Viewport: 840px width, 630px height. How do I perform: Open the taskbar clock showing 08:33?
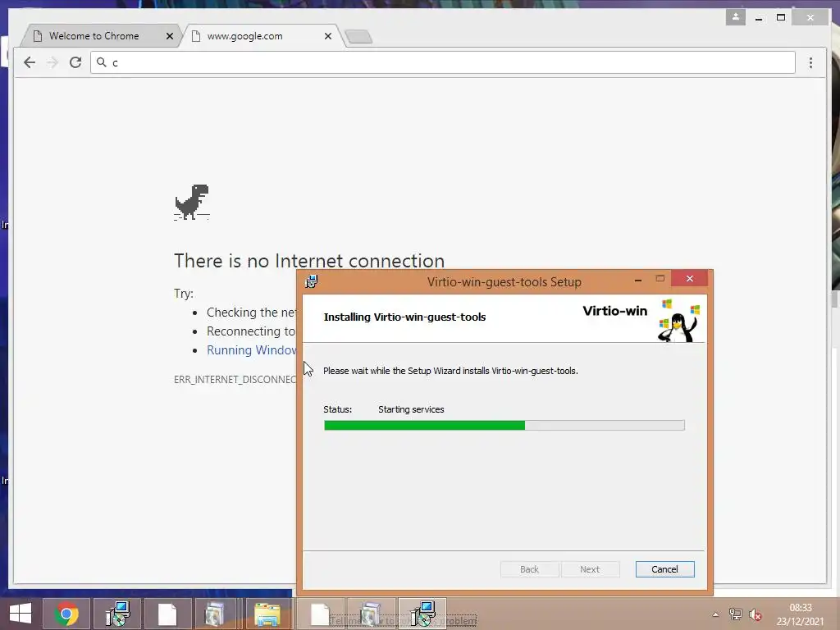click(x=801, y=614)
